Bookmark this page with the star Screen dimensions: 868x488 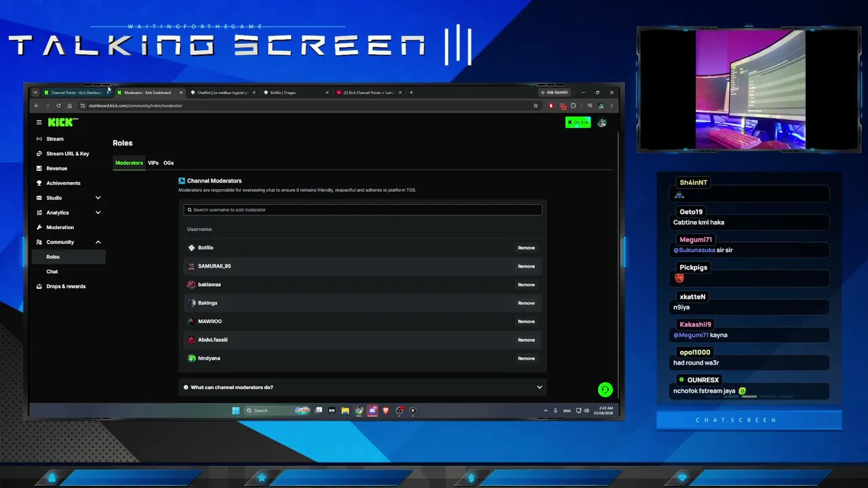[x=536, y=106]
